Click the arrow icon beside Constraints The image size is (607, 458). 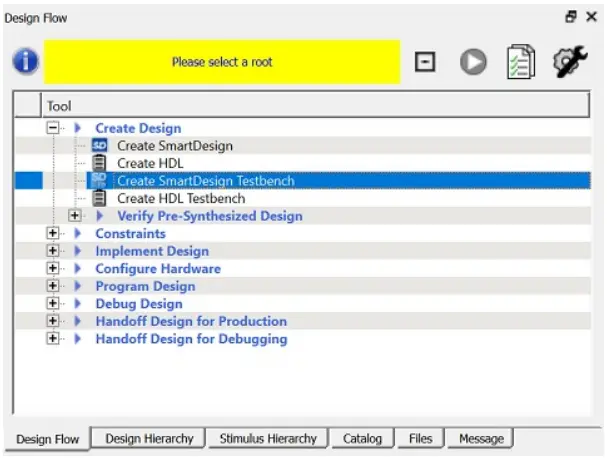[77, 233]
